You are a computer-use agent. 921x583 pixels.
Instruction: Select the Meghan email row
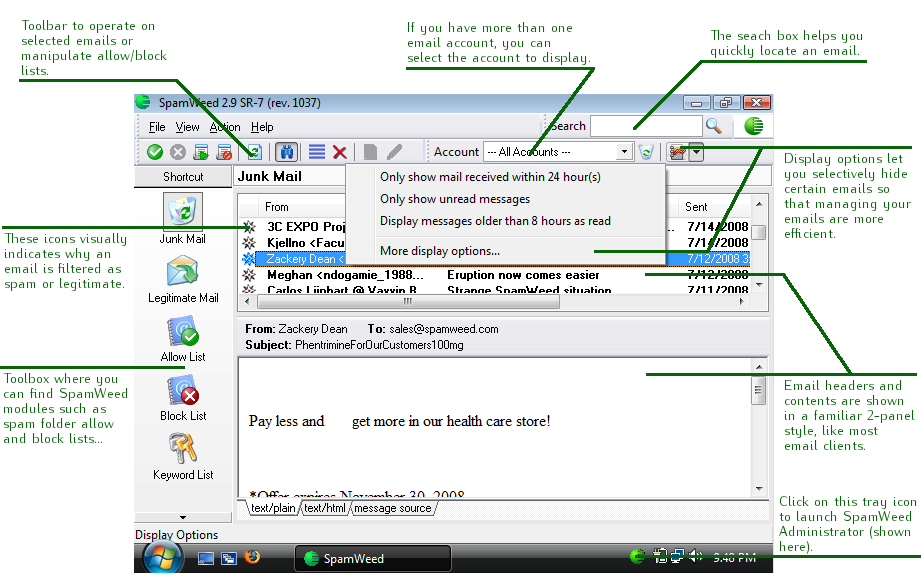pos(495,275)
